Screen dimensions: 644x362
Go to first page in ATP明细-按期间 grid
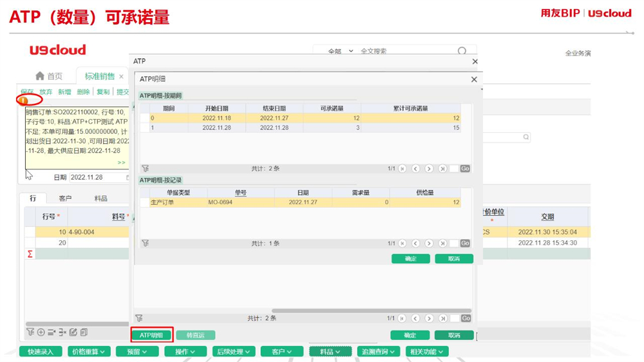402,169
